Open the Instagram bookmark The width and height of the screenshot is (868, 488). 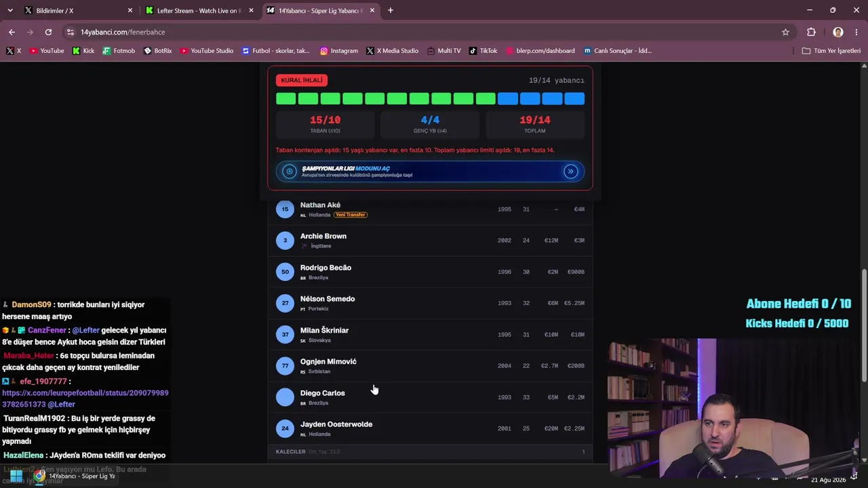(339, 51)
